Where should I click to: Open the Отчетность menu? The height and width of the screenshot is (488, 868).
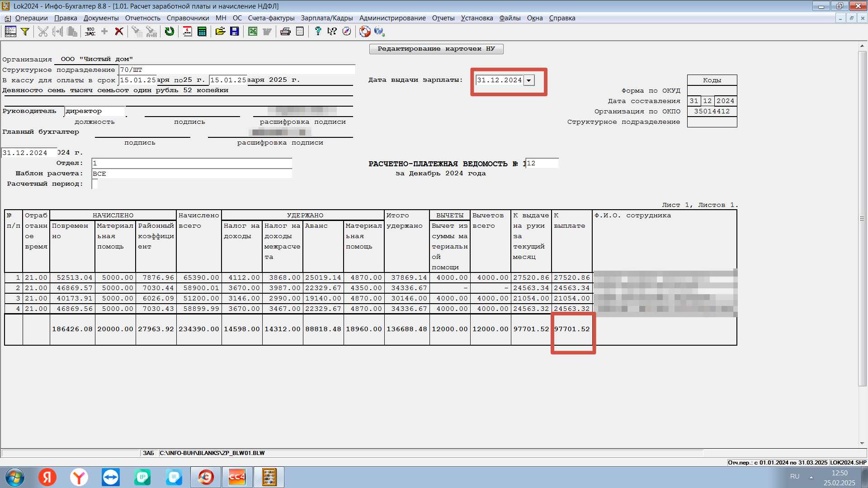tap(142, 18)
